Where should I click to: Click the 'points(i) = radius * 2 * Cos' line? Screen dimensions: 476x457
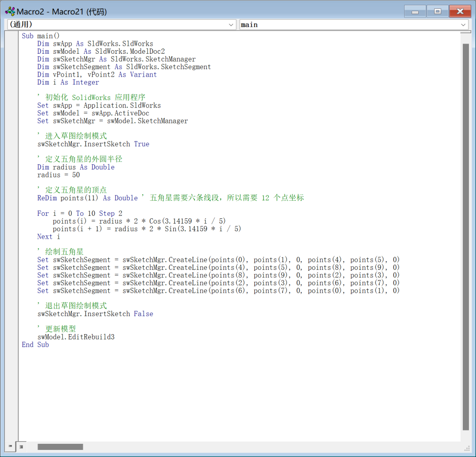pyautogui.click(x=139, y=221)
